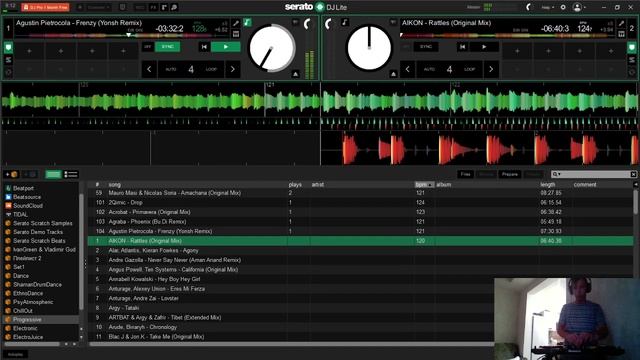Set the first cue point on deck 2

coord(517,51)
